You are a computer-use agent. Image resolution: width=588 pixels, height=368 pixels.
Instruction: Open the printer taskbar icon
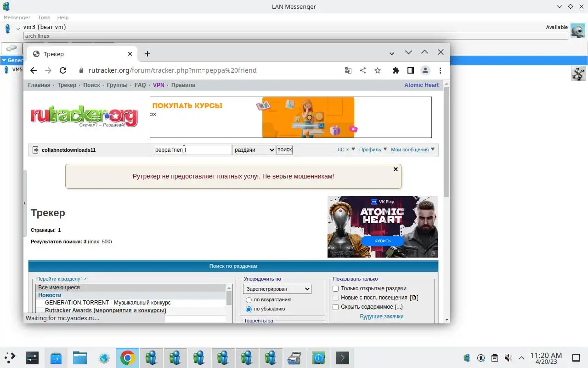point(294,357)
